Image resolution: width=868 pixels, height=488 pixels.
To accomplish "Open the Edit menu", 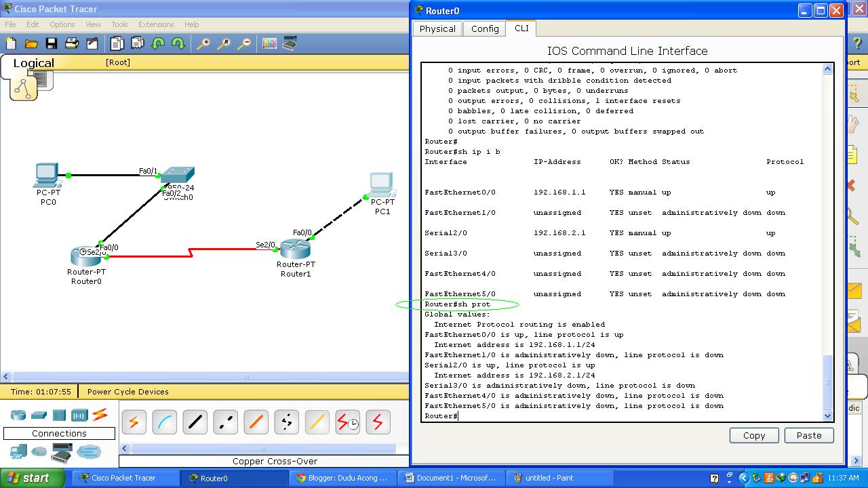I will click(33, 24).
